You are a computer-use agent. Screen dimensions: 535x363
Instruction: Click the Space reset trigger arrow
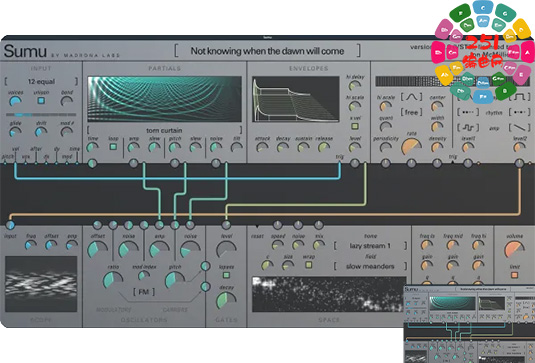click(x=257, y=227)
